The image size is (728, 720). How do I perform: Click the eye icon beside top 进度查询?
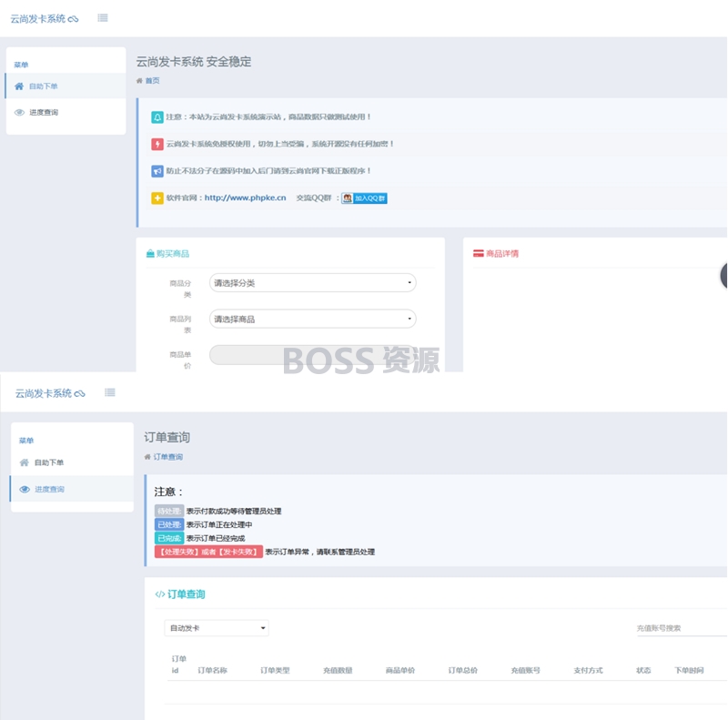19,112
